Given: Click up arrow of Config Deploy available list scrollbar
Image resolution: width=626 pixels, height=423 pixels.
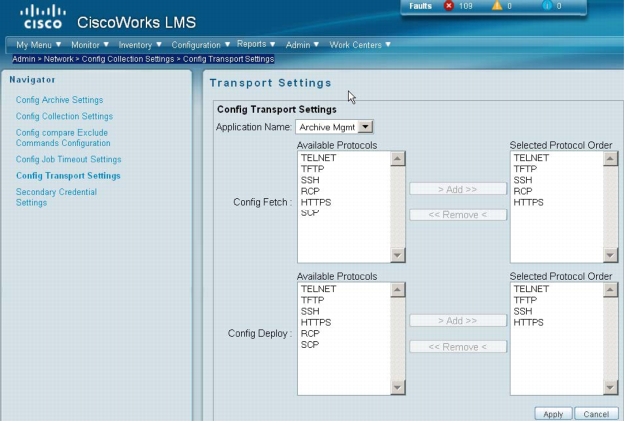Looking at the screenshot, I should pos(397,290).
